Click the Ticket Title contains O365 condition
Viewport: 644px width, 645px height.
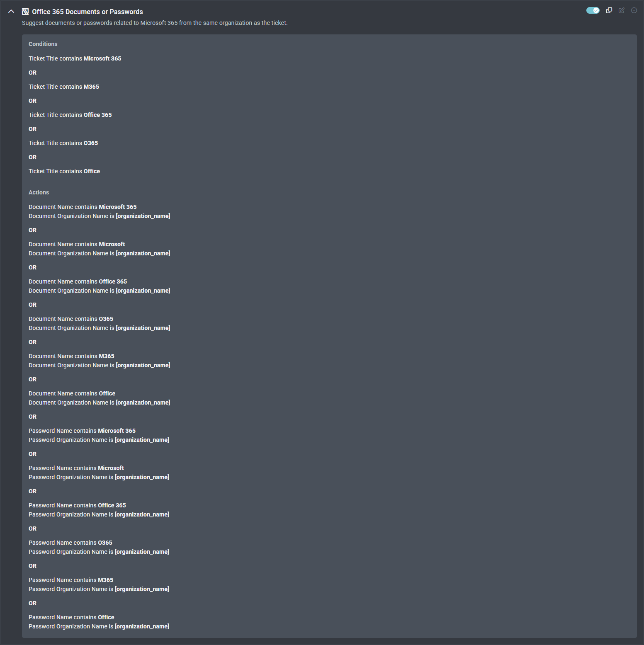tap(63, 143)
